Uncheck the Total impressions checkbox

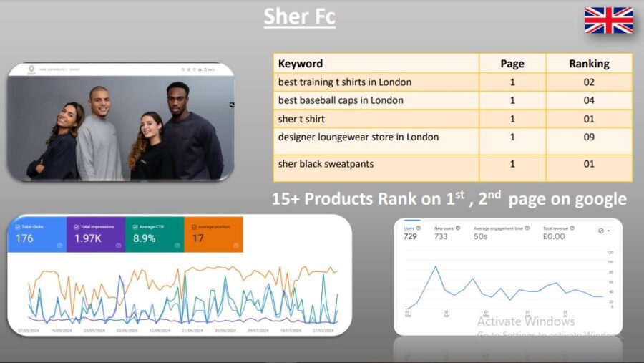point(77,227)
